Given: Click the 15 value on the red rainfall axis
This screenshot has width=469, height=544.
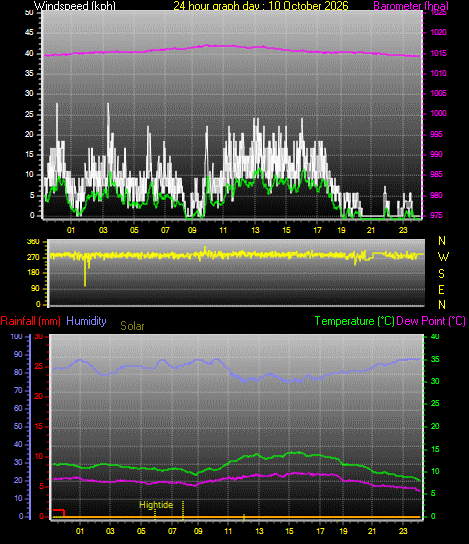Looking at the screenshot, I should pos(39,426).
